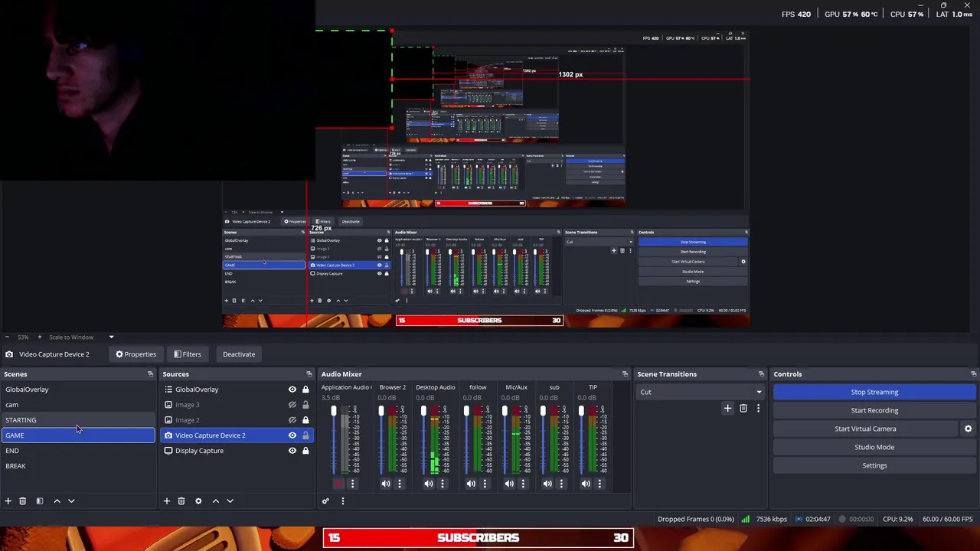Undock the Sources panel

pyautogui.click(x=309, y=374)
